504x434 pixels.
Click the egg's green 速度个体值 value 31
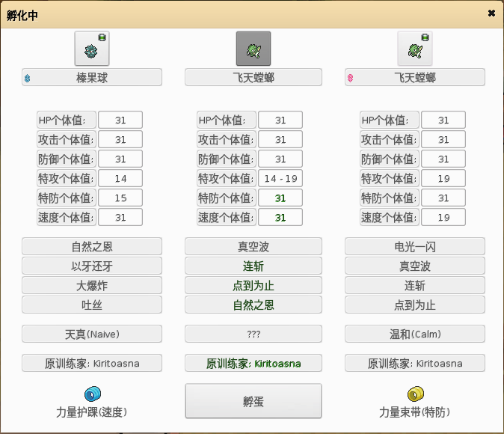pos(280,217)
